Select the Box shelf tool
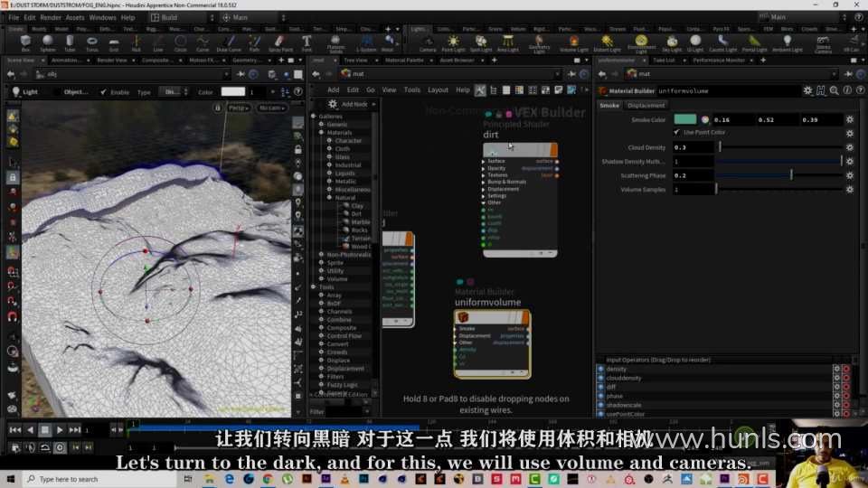This screenshot has width=868, height=488. coord(25,43)
